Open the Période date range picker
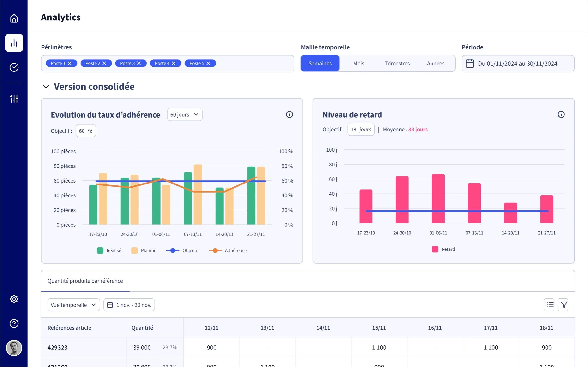The image size is (588, 367). 518,63
